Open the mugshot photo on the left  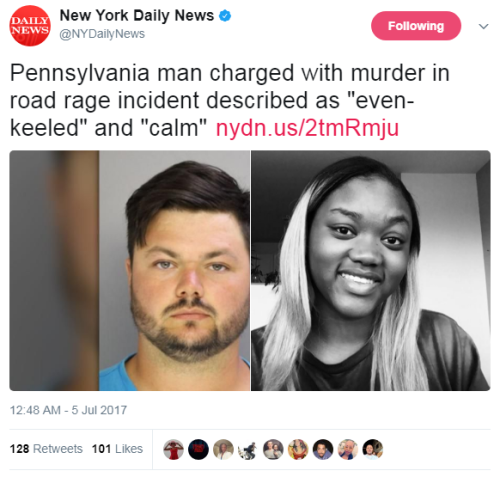130,270
